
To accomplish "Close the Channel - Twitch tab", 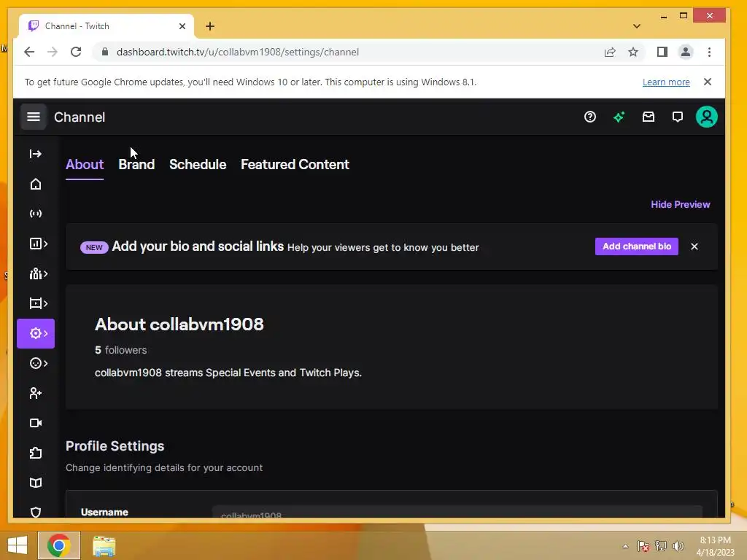I will (182, 26).
